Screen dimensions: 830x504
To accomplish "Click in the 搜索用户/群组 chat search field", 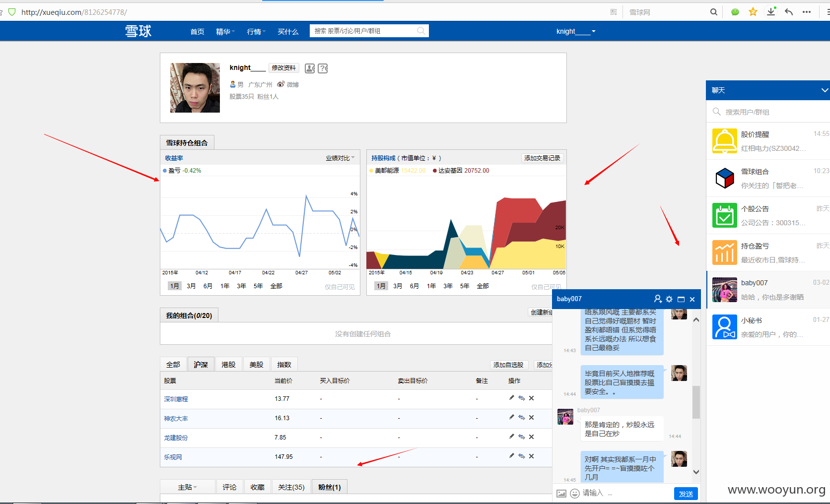I will pyautogui.click(x=768, y=112).
